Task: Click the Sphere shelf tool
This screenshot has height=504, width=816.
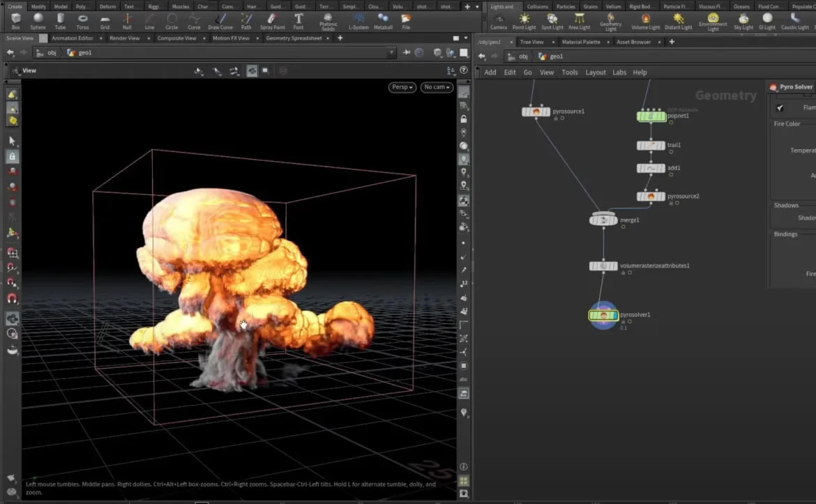Action: (38, 20)
